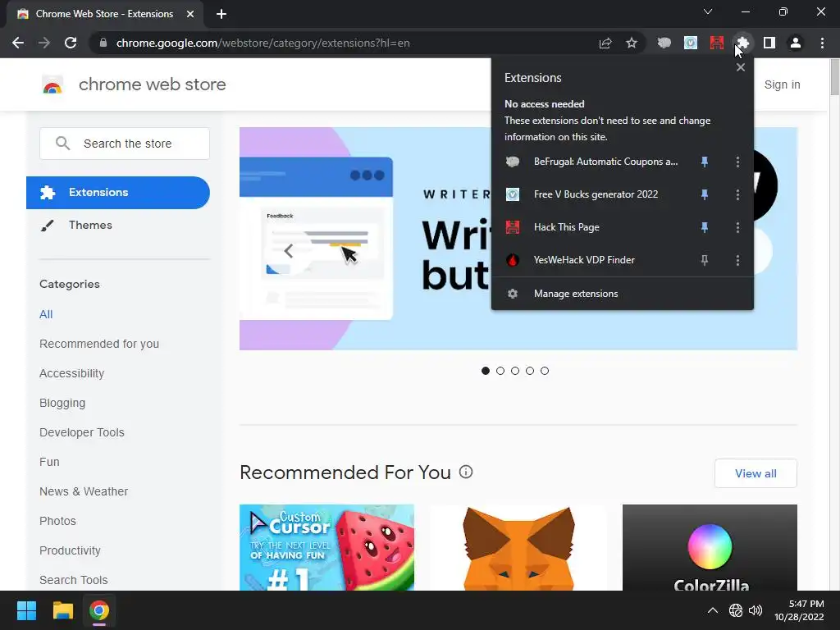
Task: Open Recommended for you category
Action: tap(99, 344)
